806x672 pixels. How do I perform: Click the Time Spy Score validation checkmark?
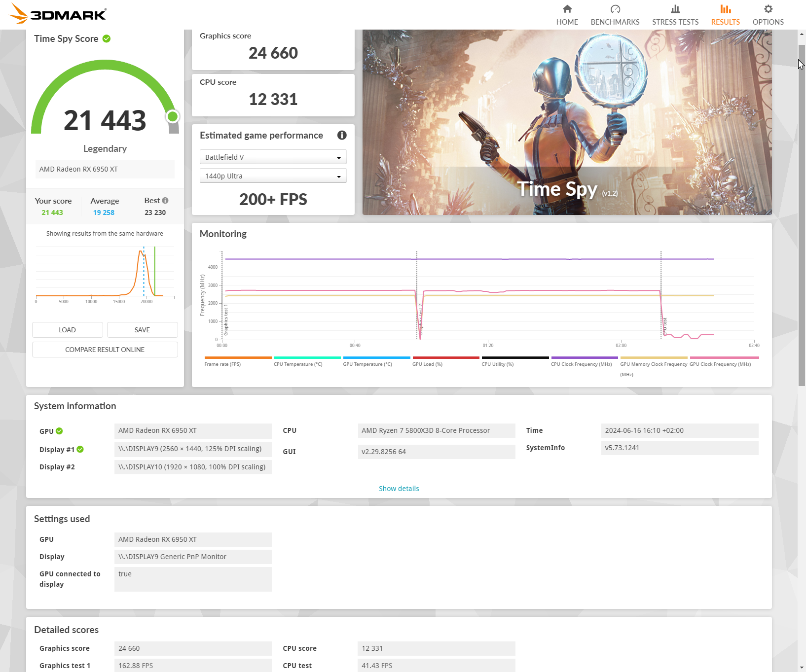point(107,38)
